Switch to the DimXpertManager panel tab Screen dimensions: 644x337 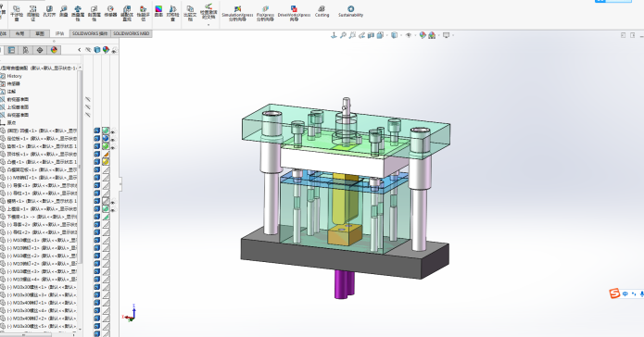40,50
